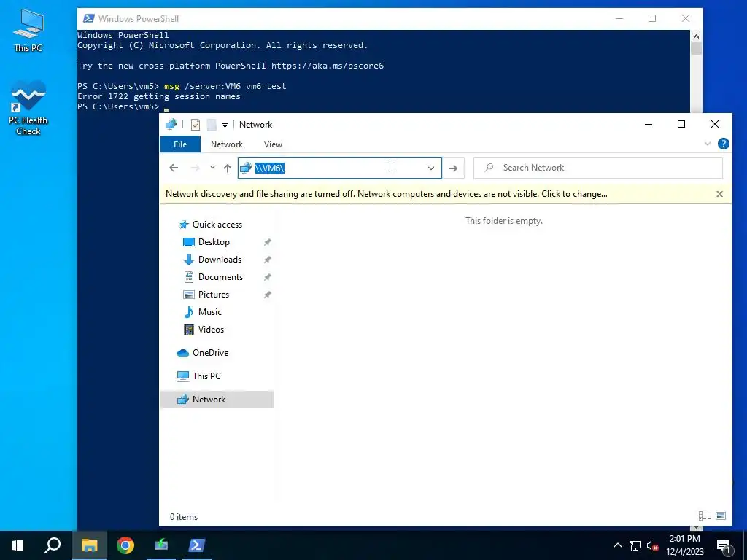Click the PowerShell title bar icon

click(88, 18)
